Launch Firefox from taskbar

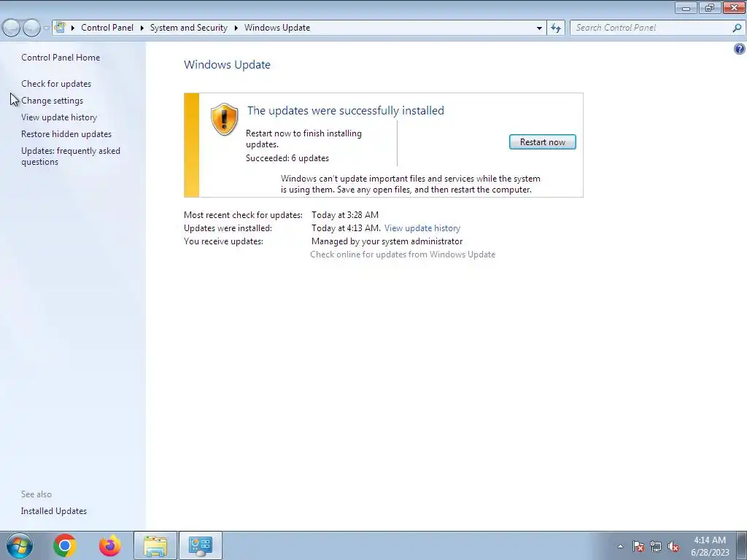pyautogui.click(x=110, y=545)
